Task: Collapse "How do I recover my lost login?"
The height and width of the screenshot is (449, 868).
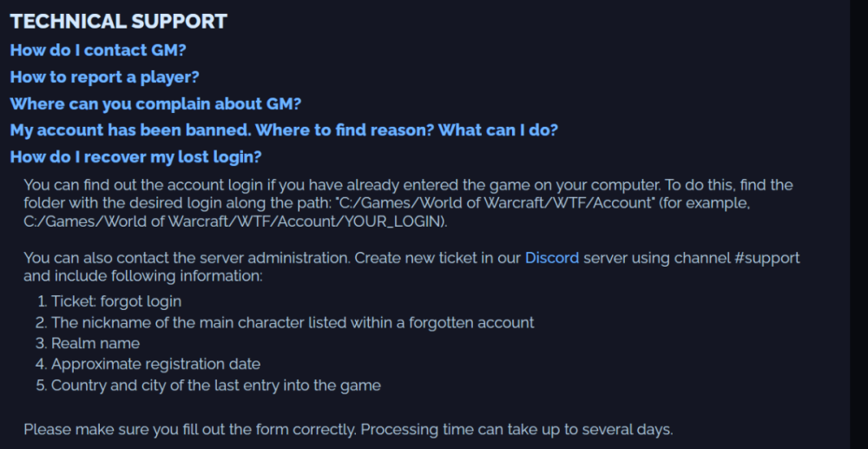Action: click(x=135, y=157)
